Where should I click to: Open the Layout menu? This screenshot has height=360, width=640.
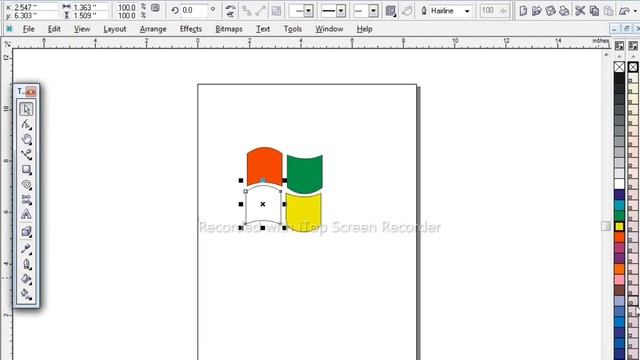115,29
